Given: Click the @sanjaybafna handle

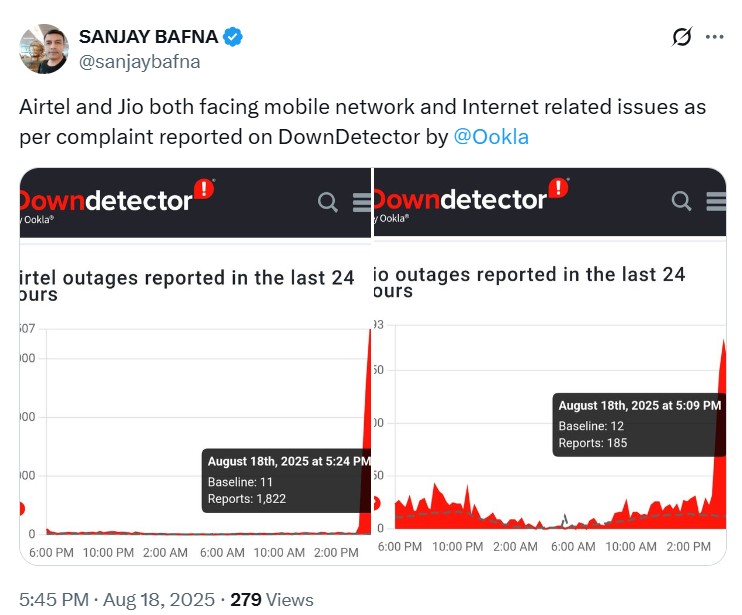Looking at the screenshot, I should coord(139,61).
